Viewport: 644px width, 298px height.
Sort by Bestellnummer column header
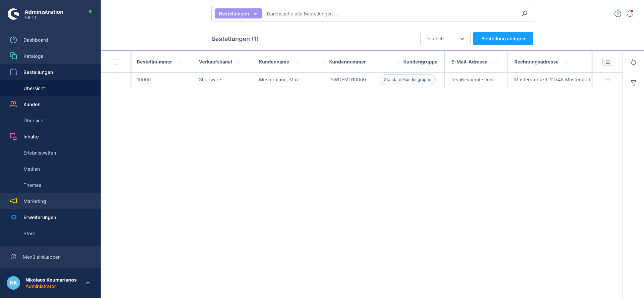pos(154,62)
